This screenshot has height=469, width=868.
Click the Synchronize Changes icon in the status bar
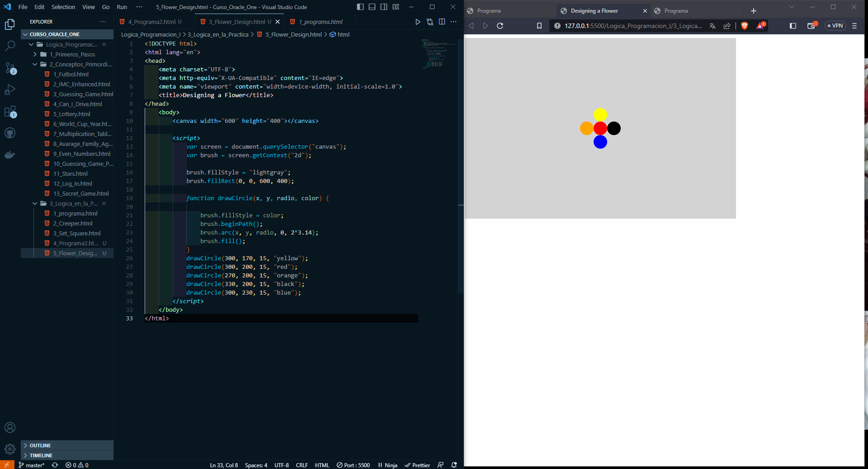point(55,465)
